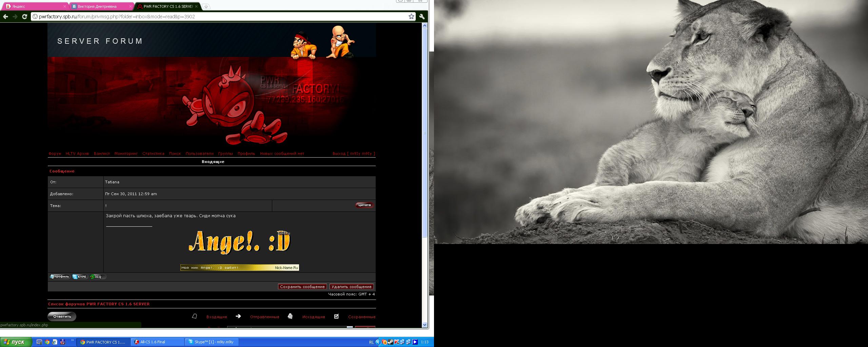Open the Банлист forum link
Screen dimensions: 868x347
[x=102, y=154]
